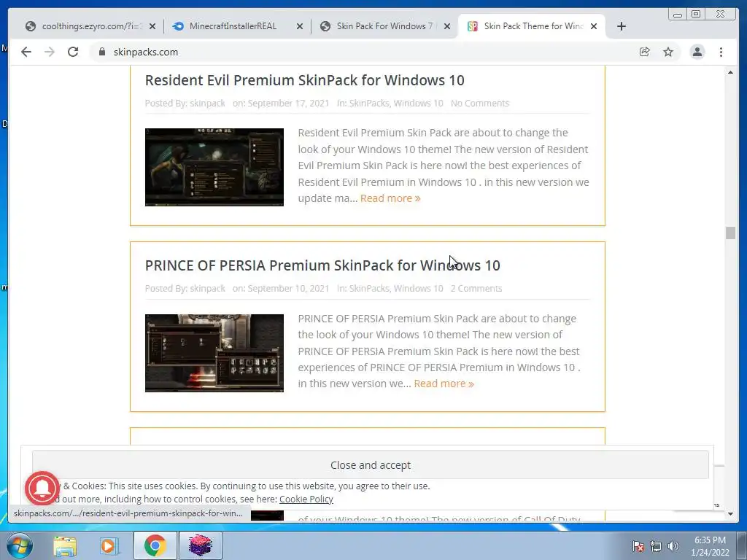The height and width of the screenshot is (560, 747).
Task: Click the forward navigation arrow
Action: coord(50,52)
